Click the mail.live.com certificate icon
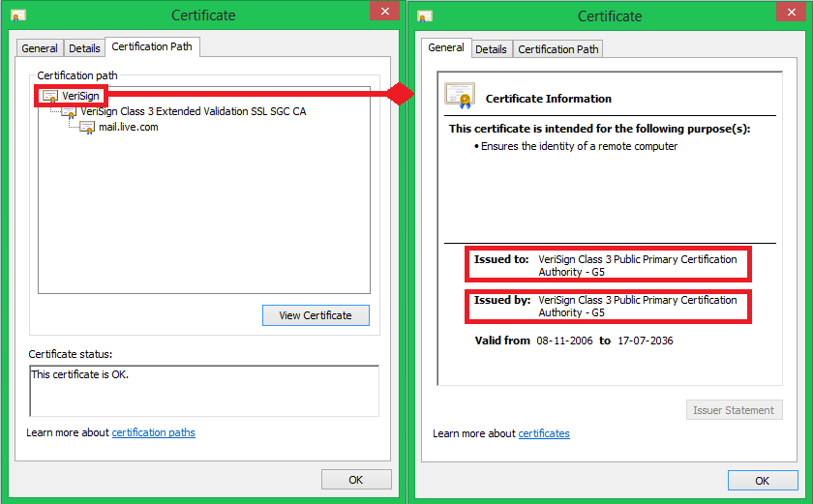Screen dimensions: 813x504 pyautogui.click(x=86, y=128)
